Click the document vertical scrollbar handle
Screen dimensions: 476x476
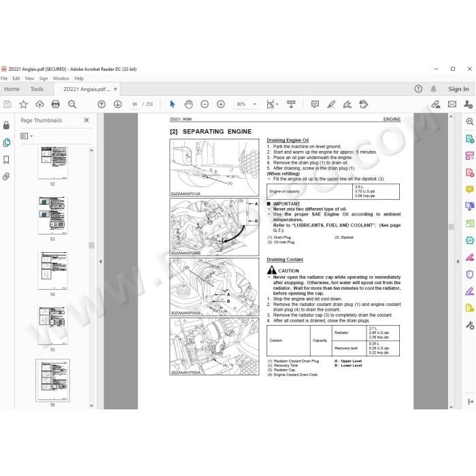click(451, 227)
